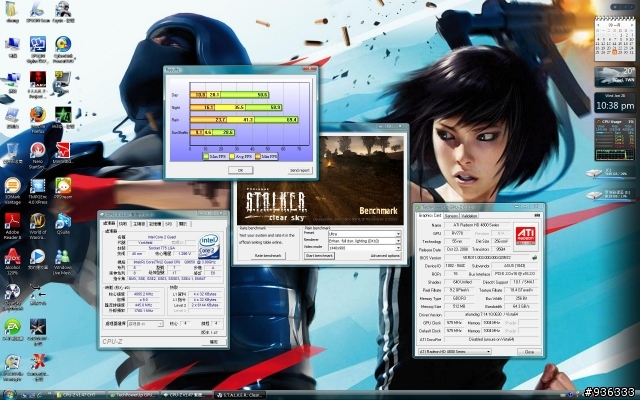Image resolution: width=640 pixels, height=400 pixels.
Task: Click the Rain bar in results chart
Action: 244,120
